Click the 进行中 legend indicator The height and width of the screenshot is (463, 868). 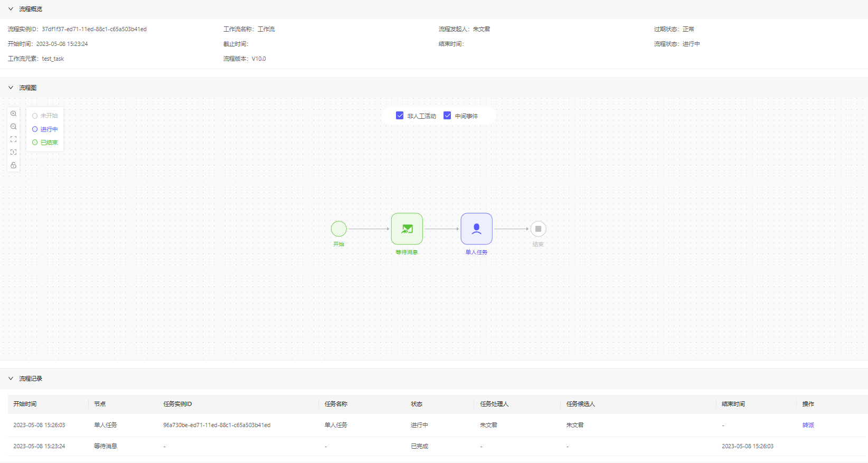pos(45,129)
